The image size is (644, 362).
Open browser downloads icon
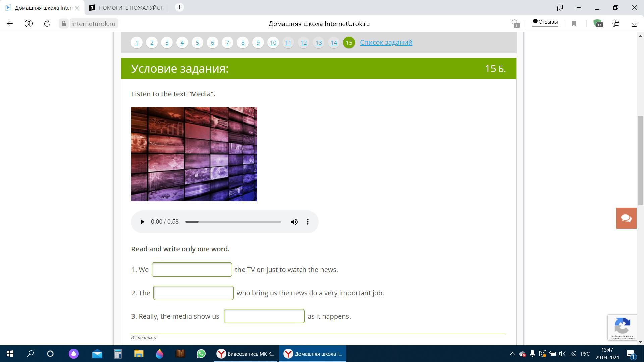[634, 23]
